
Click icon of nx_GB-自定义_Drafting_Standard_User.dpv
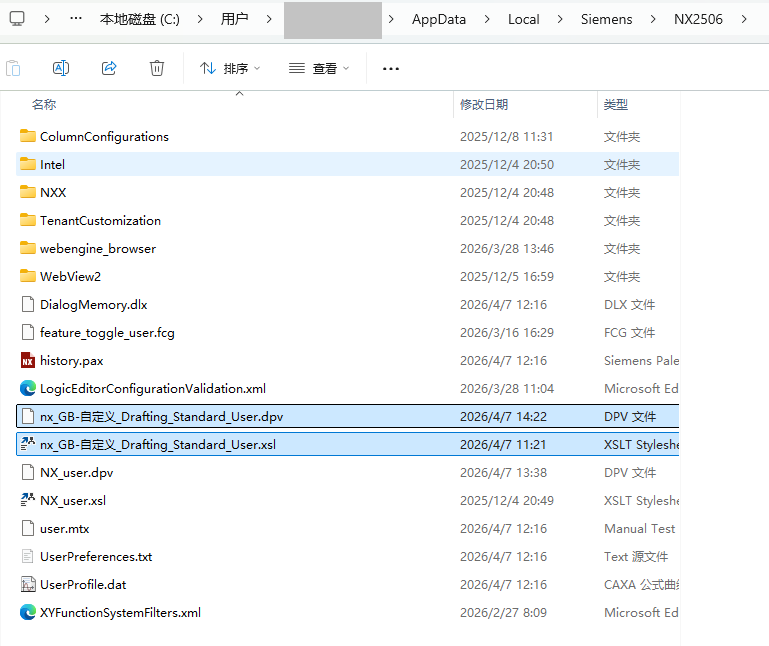(x=28, y=416)
